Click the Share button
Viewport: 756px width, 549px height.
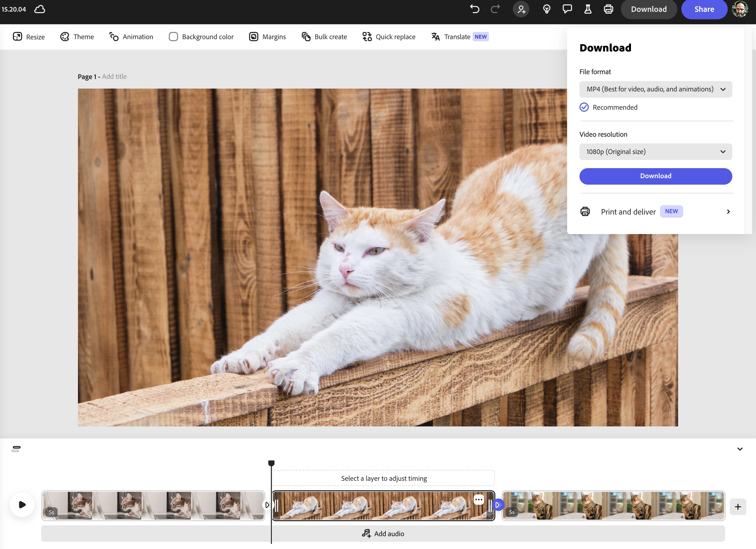704,9
